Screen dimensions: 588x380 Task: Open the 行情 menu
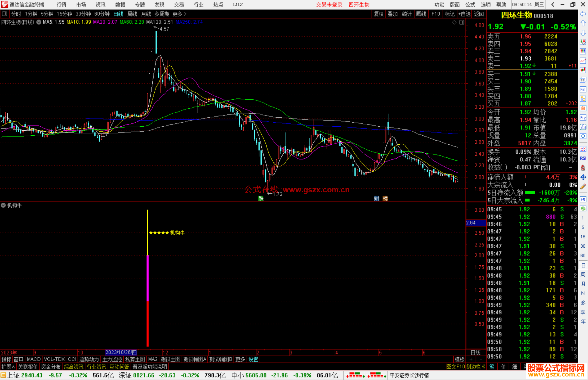[x=61, y=4]
